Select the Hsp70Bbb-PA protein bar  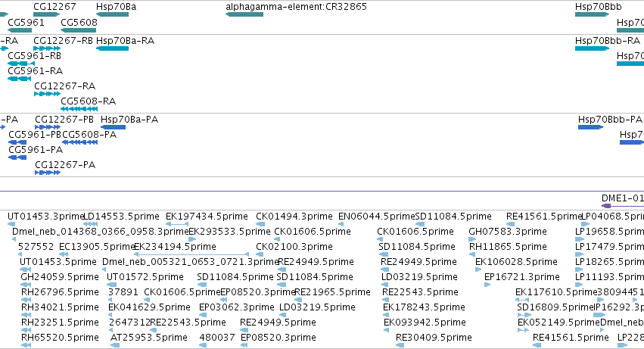point(590,127)
